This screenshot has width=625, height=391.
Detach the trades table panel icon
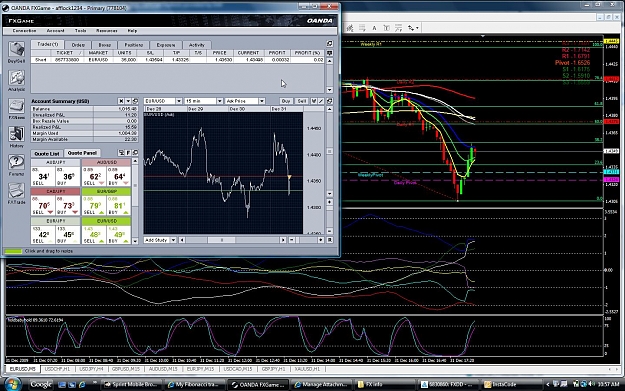330,43
